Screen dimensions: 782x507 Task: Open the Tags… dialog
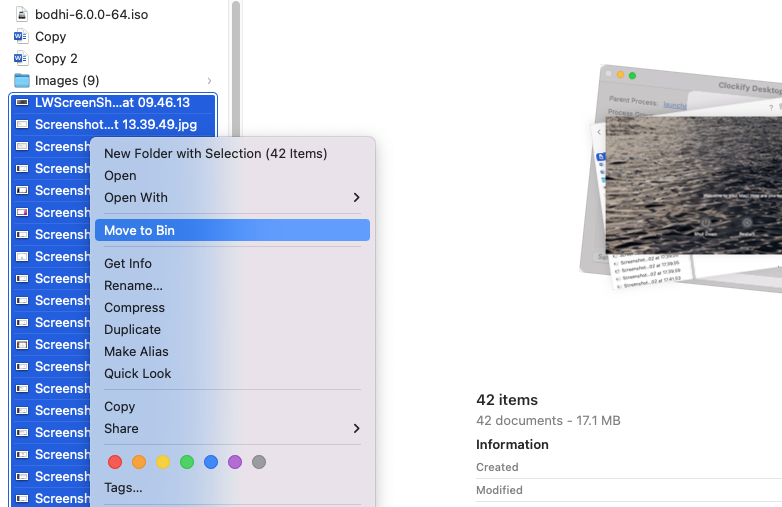pyautogui.click(x=123, y=488)
